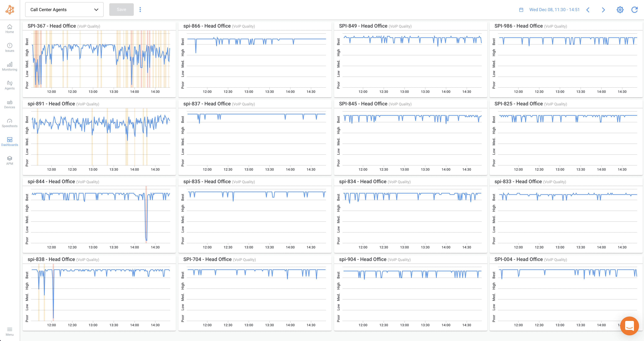The height and width of the screenshot is (341, 644).
Task: Click the Save button
Action: coord(121,10)
